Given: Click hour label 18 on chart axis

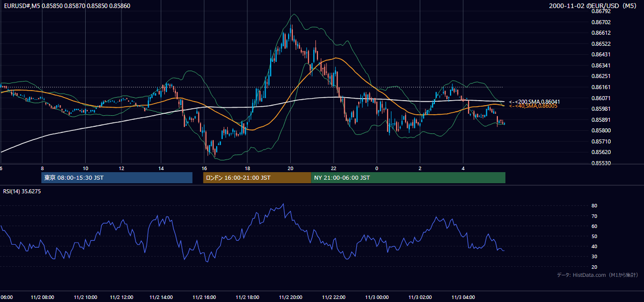Looking at the screenshot, I should coord(247,168).
